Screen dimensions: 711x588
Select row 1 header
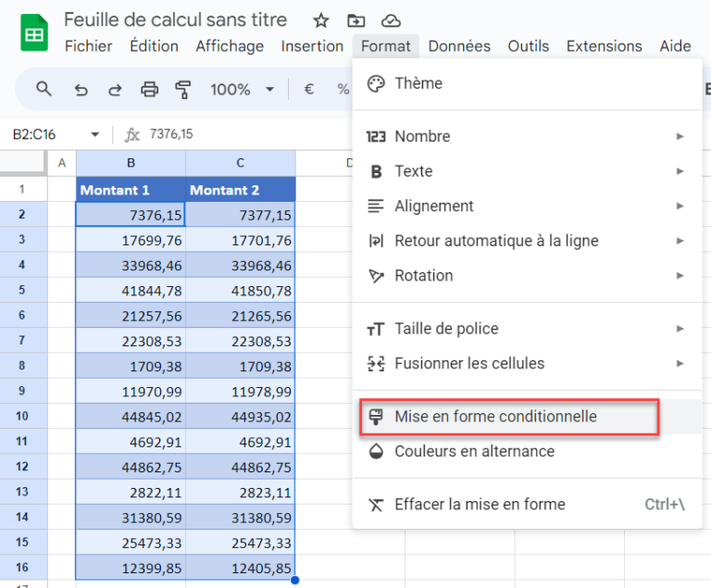[22, 189]
